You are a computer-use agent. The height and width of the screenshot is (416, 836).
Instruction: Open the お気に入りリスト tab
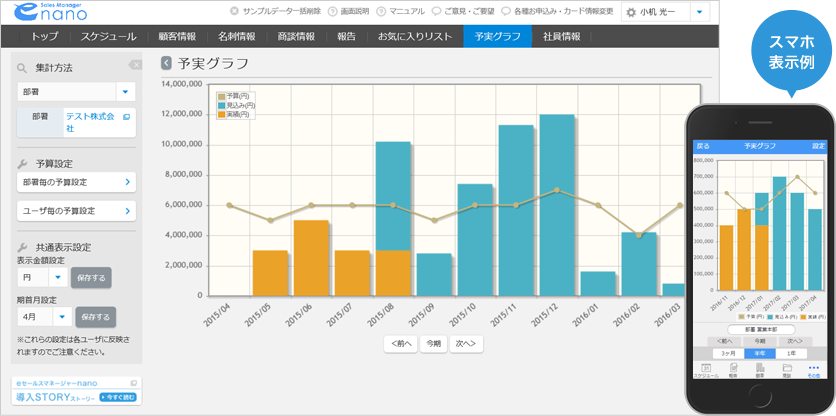[x=415, y=36]
